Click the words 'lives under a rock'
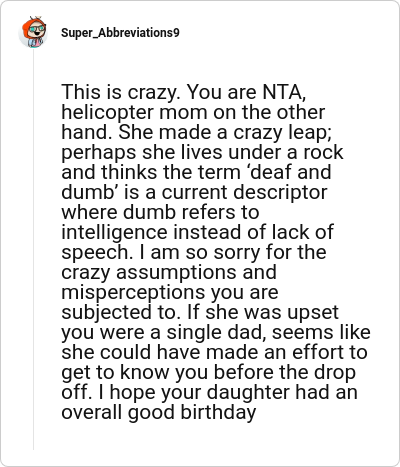400x467 pixels. pos(262,152)
